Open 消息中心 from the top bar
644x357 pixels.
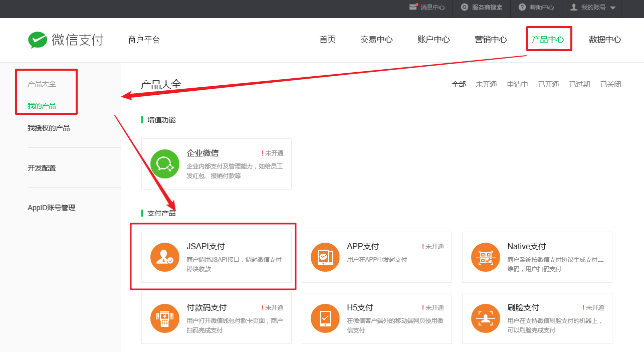[x=427, y=8]
